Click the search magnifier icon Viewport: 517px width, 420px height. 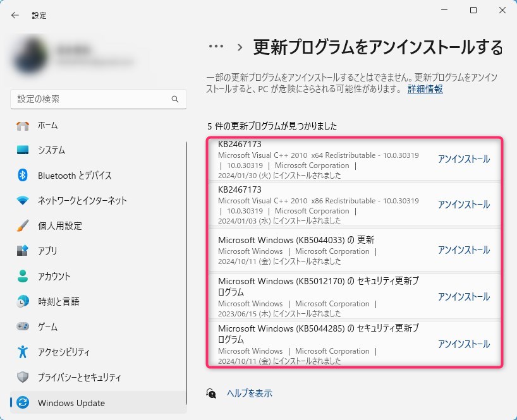(175, 100)
